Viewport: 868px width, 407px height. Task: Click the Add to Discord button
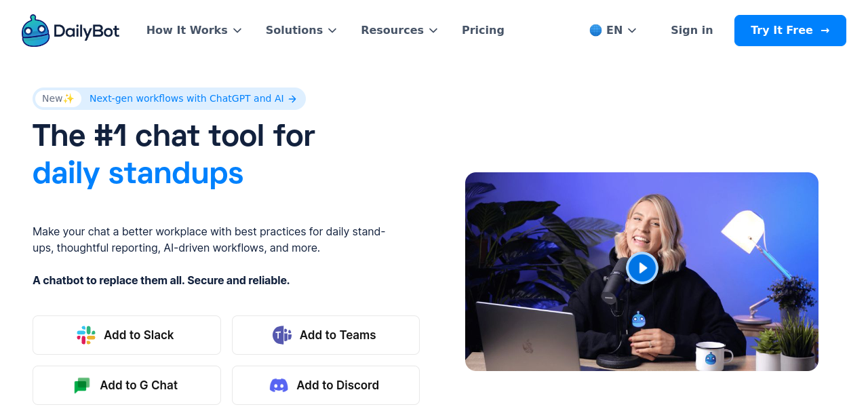click(325, 385)
